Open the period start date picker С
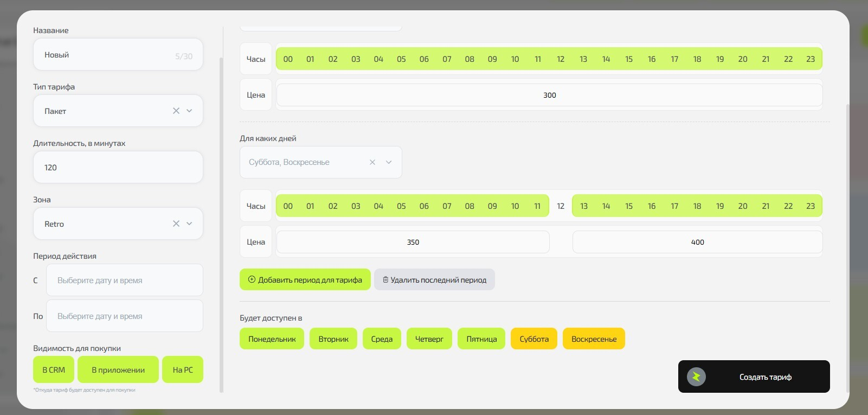The image size is (868, 415). pos(124,280)
